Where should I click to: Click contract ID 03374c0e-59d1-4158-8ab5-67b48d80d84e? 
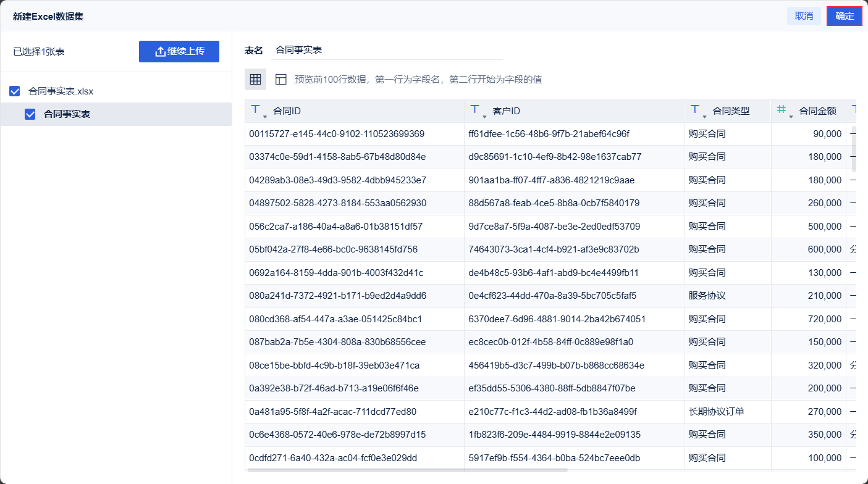[337, 157]
